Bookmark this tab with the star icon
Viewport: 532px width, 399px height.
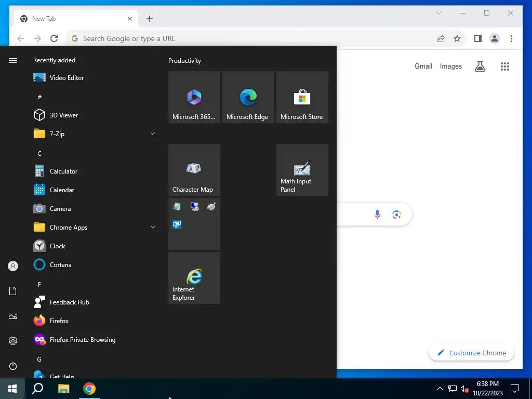(457, 38)
